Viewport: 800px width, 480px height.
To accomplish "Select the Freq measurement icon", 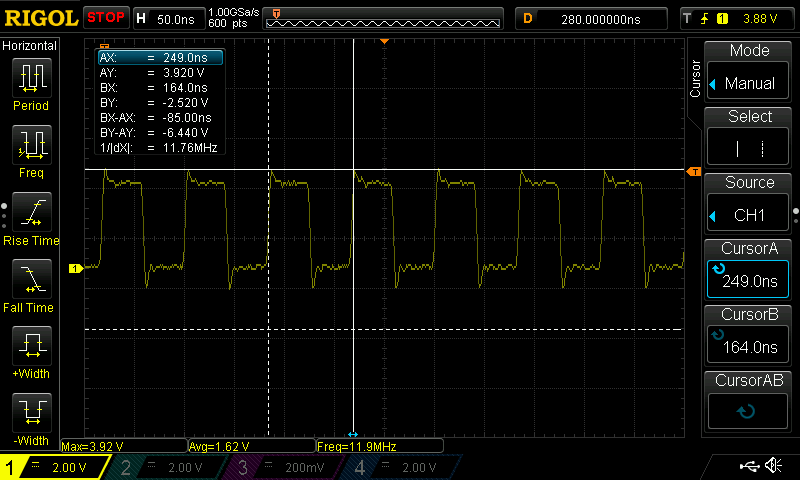I will click(x=32, y=145).
